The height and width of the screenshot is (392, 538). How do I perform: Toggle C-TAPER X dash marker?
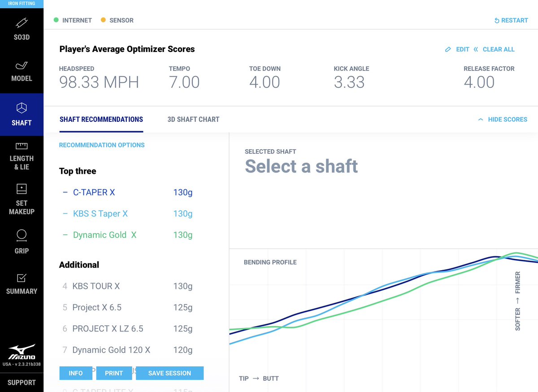pyautogui.click(x=65, y=192)
